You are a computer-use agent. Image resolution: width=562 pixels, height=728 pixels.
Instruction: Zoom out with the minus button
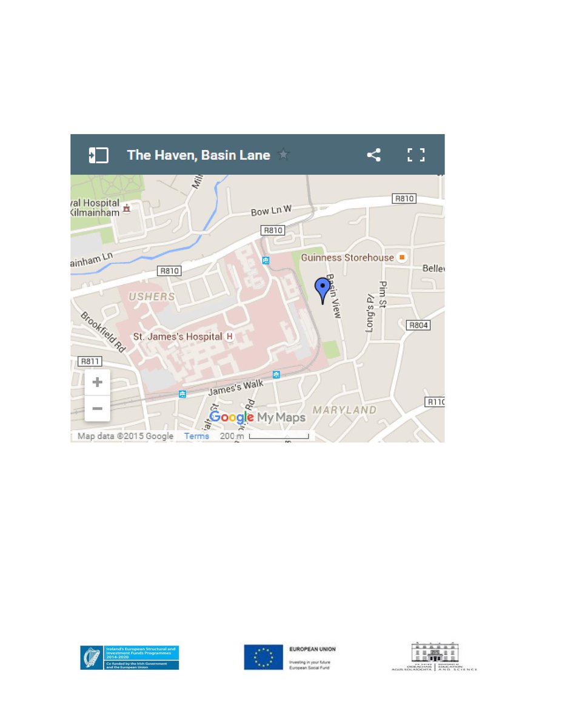(x=97, y=408)
